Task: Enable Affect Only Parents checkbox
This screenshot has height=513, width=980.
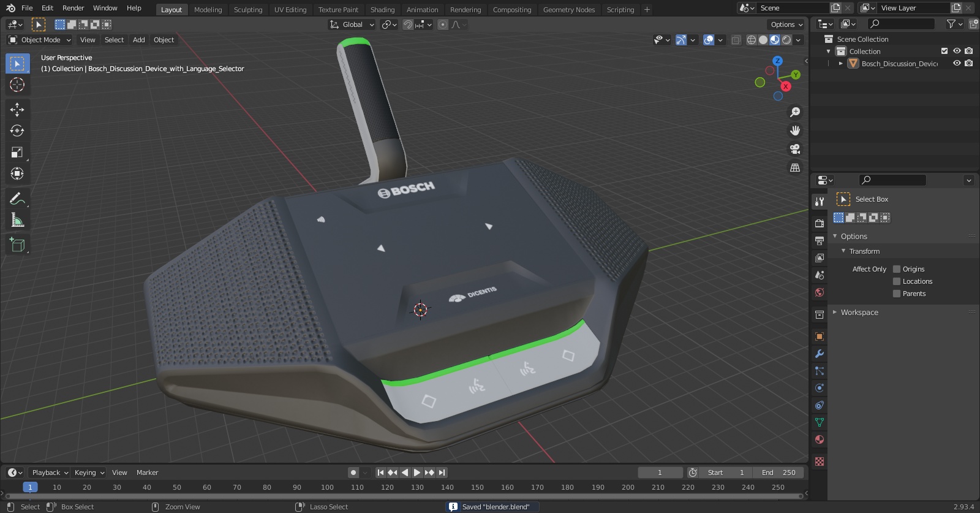Action: click(897, 294)
